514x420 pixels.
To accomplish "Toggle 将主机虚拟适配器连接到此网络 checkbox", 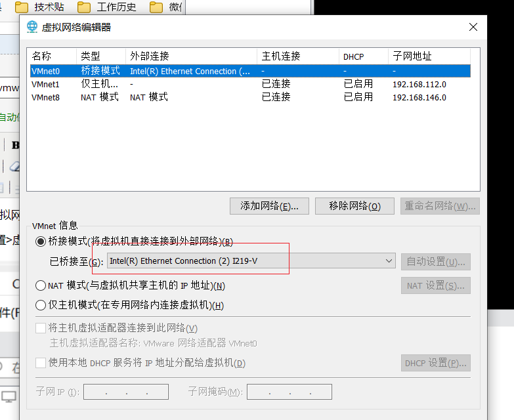I will [x=41, y=328].
